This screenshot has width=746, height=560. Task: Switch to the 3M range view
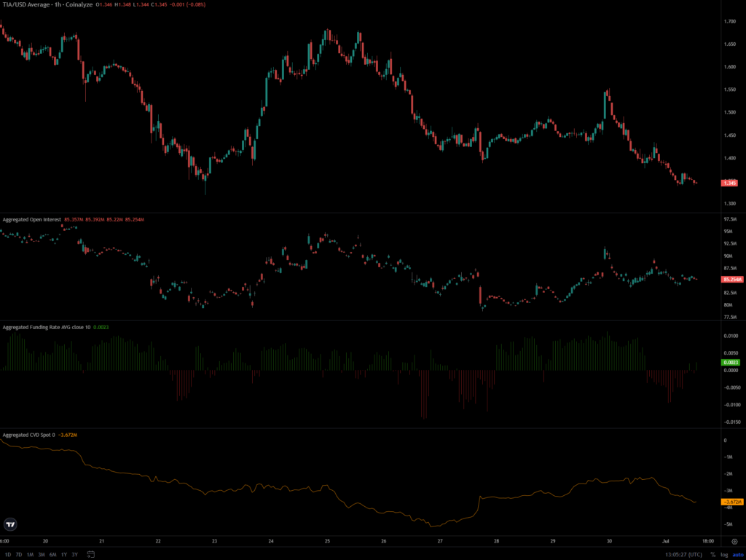point(42,554)
